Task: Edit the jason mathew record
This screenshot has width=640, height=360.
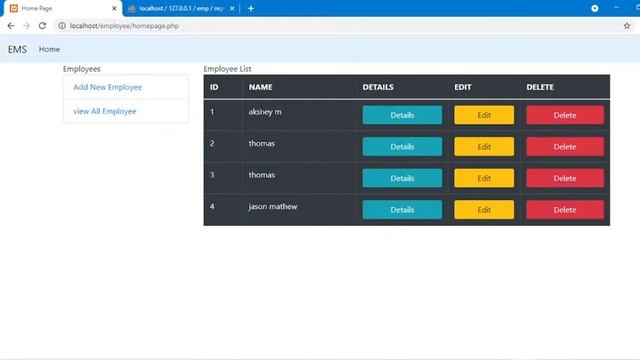Action: [484, 210]
